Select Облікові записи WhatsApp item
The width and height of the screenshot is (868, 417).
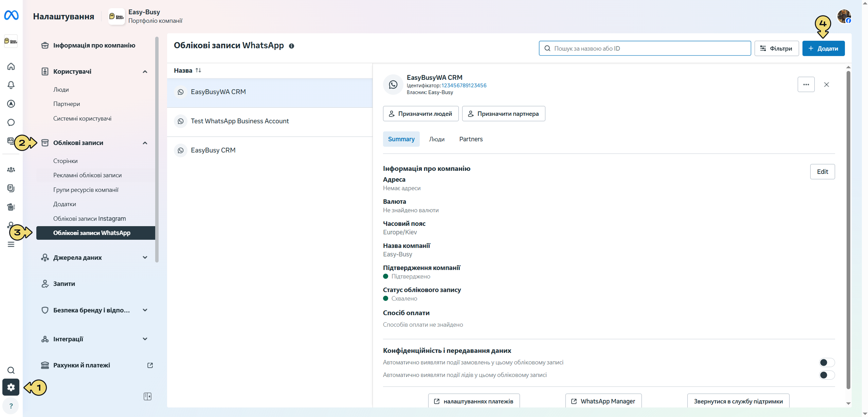tap(96, 233)
